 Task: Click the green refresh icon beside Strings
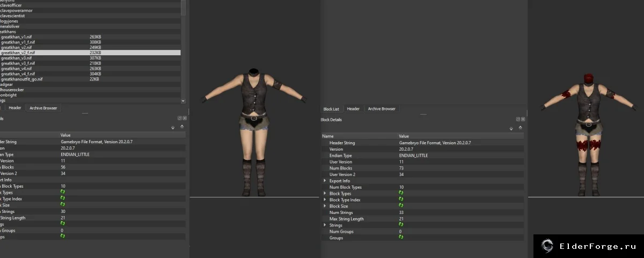[x=401, y=225]
